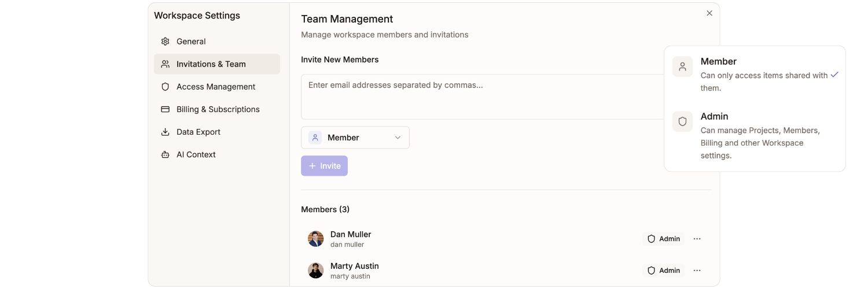The width and height of the screenshot is (868, 289).
Task: Go to Billing & Subscriptions settings
Action: [218, 109]
